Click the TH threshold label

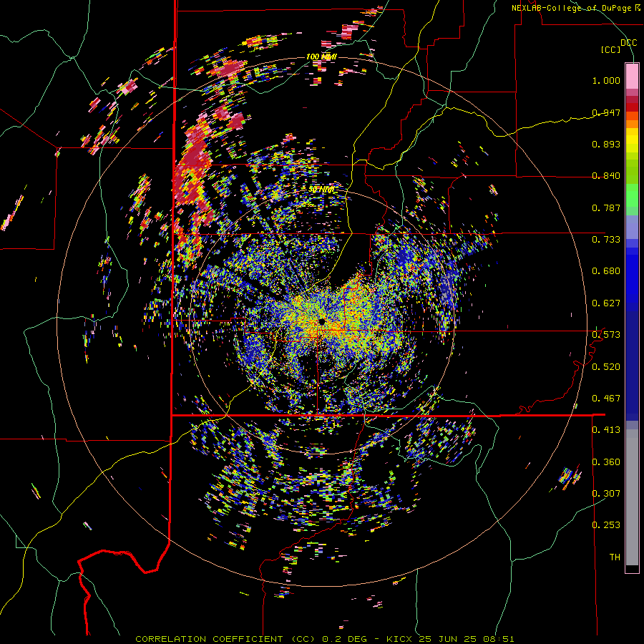[615, 557]
